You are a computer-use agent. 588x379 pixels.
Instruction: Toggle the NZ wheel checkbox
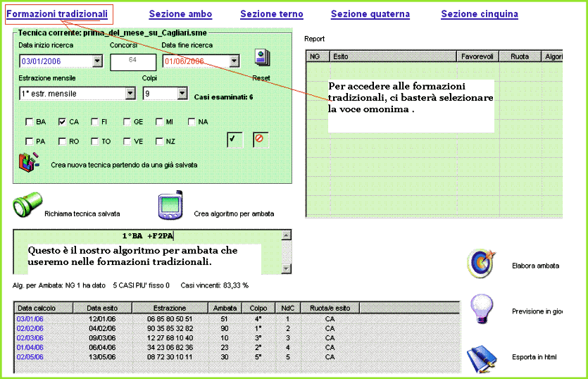[x=160, y=141]
